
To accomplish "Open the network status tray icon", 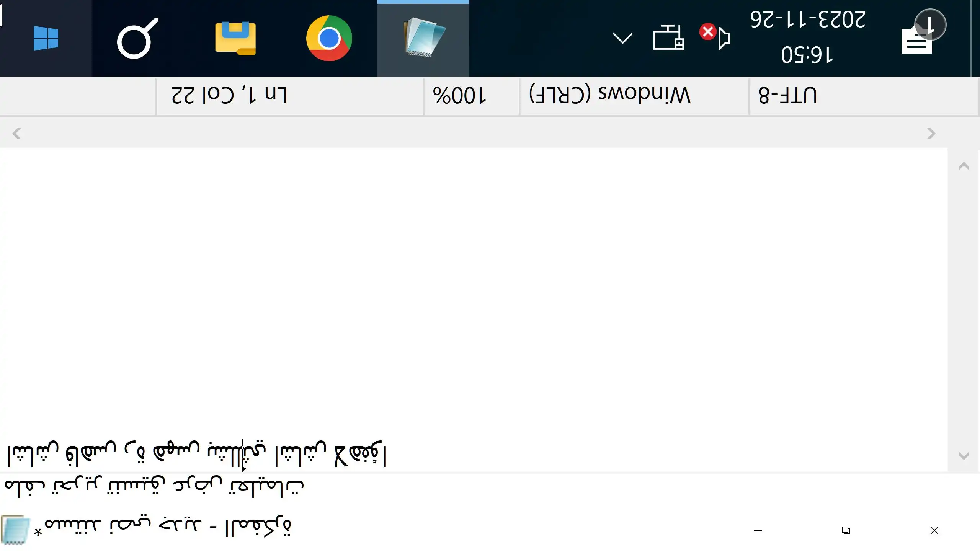I will click(x=668, y=38).
